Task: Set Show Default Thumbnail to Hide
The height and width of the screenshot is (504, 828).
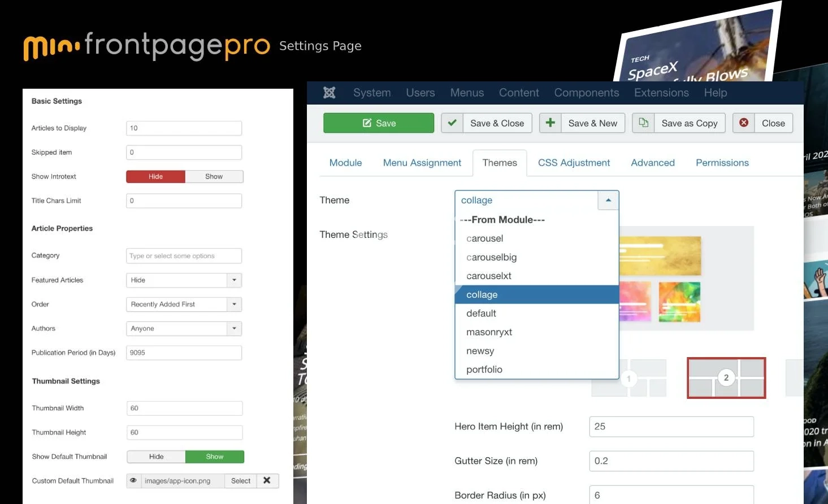Action: coord(156,457)
